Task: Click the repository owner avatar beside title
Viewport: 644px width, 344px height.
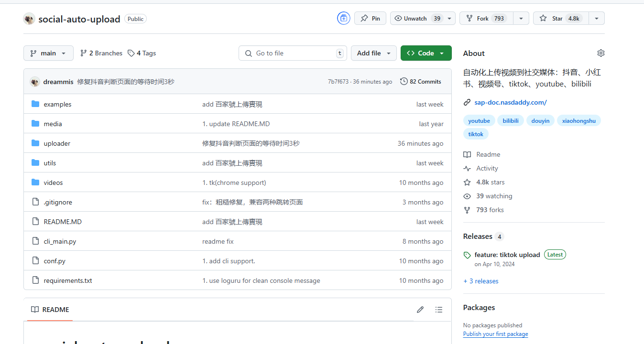Action: coord(29,19)
